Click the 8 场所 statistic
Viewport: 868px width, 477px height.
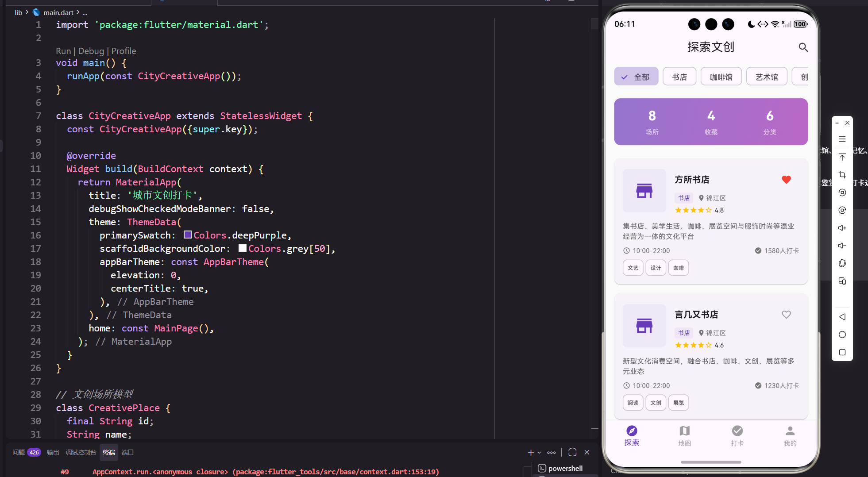click(x=652, y=122)
